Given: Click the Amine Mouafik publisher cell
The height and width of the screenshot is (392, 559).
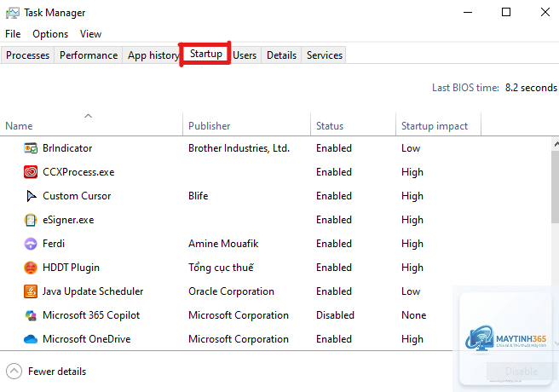Looking at the screenshot, I should tap(223, 244).
